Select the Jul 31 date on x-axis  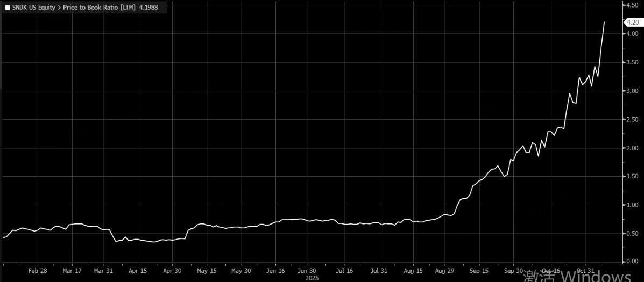[379, 271]
